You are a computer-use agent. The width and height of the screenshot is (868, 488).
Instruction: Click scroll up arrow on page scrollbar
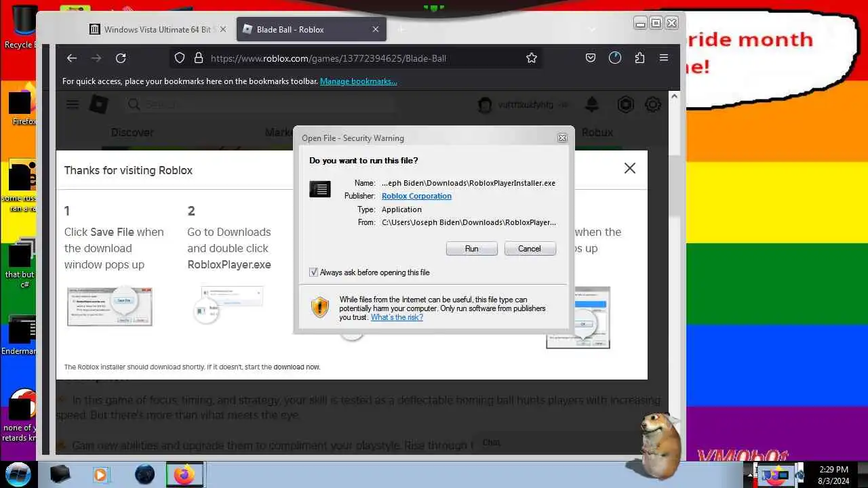(x=674, y=96)
